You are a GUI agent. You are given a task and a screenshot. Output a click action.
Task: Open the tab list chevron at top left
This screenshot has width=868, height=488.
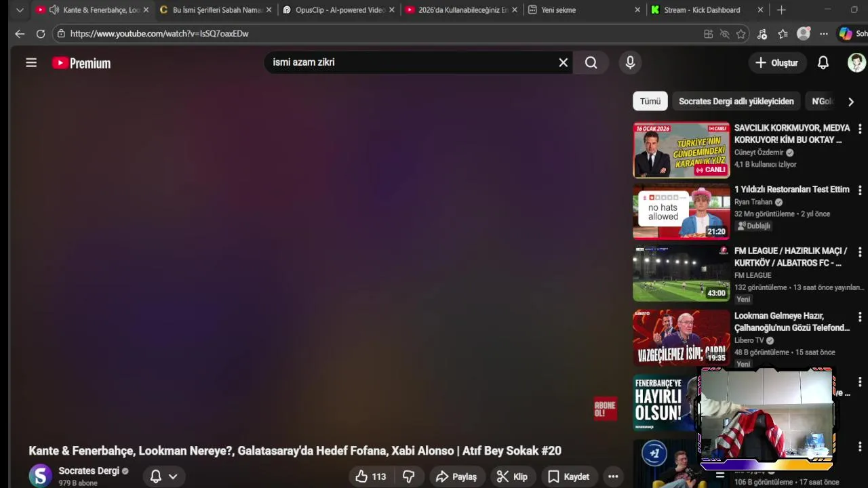click(20, 10)
